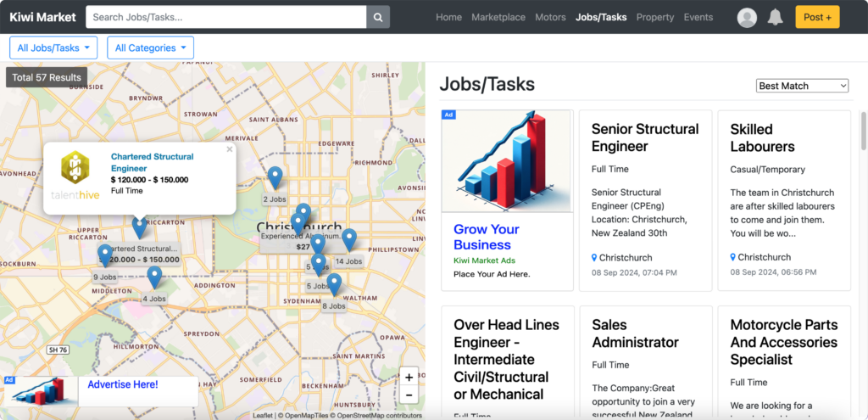Image resolution: width=868 pixels, height=420 pixels.
Task: Click the OpenMapTiles attribution link
Action: 305,416
